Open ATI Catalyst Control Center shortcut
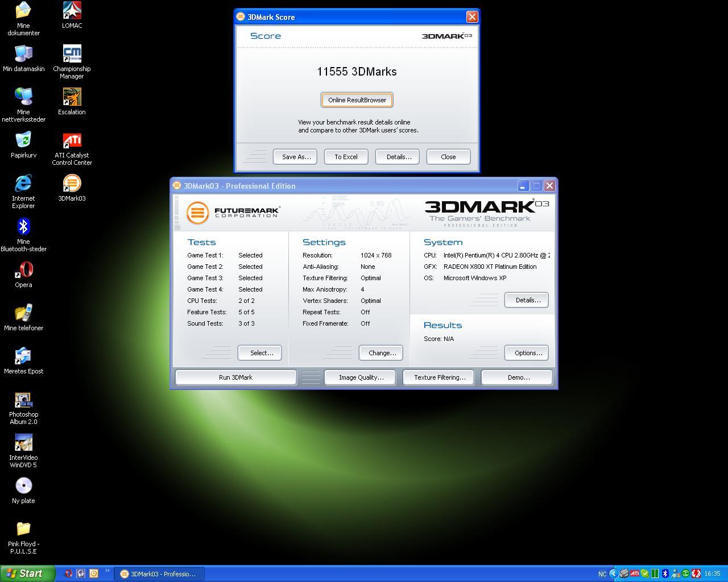The width and height of the screenshot is (728, 582). 72,148
